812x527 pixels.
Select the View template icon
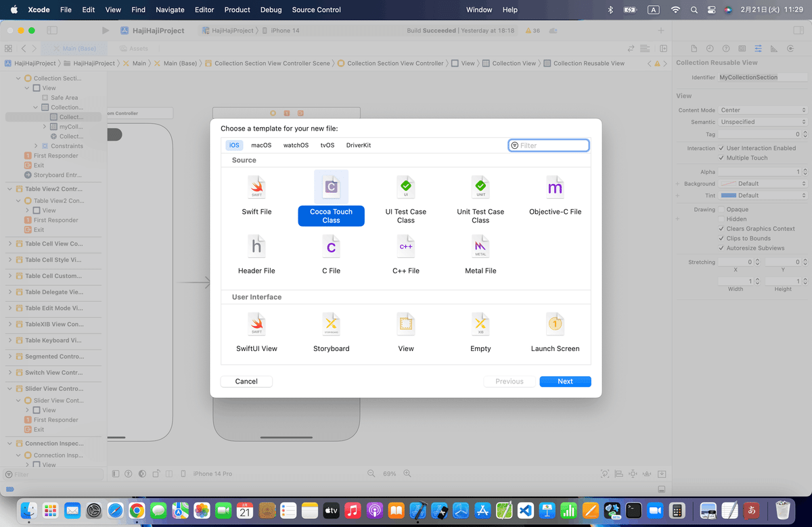pyautogui.click(x=405, y=325)
